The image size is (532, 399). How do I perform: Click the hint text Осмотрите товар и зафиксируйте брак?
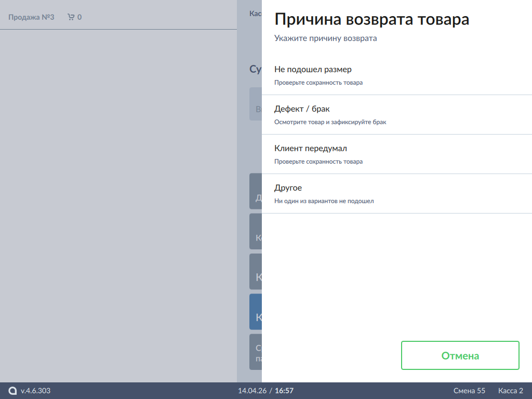330,122
